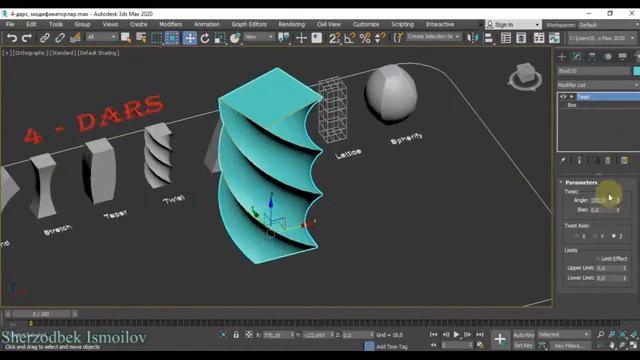Click Edit Named Selection Sets icon
Screen dimensions: 640x360
point(398,38)
